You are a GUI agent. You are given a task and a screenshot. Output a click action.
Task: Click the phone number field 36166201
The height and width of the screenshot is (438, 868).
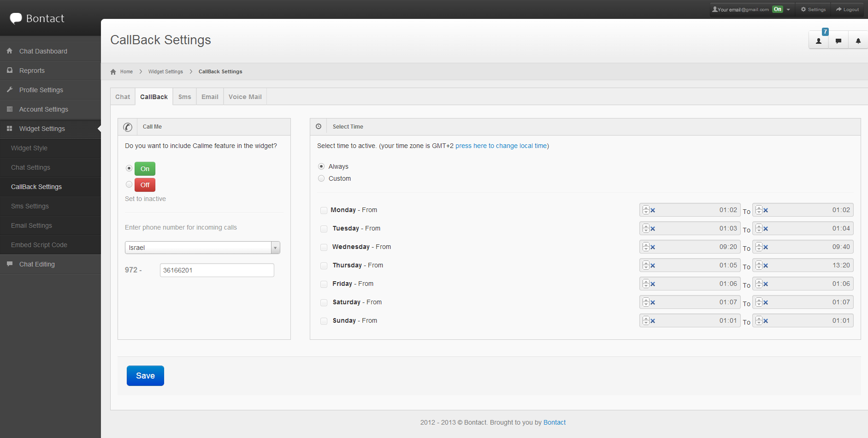217,270
